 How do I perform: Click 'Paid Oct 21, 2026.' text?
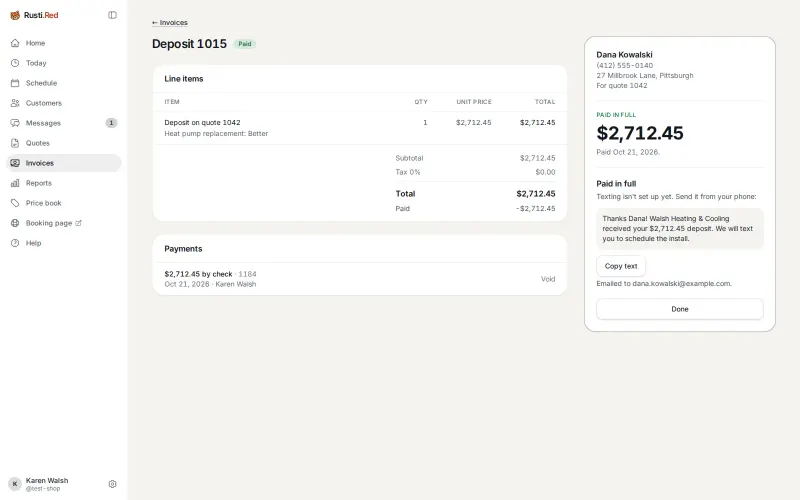[628, 152]
